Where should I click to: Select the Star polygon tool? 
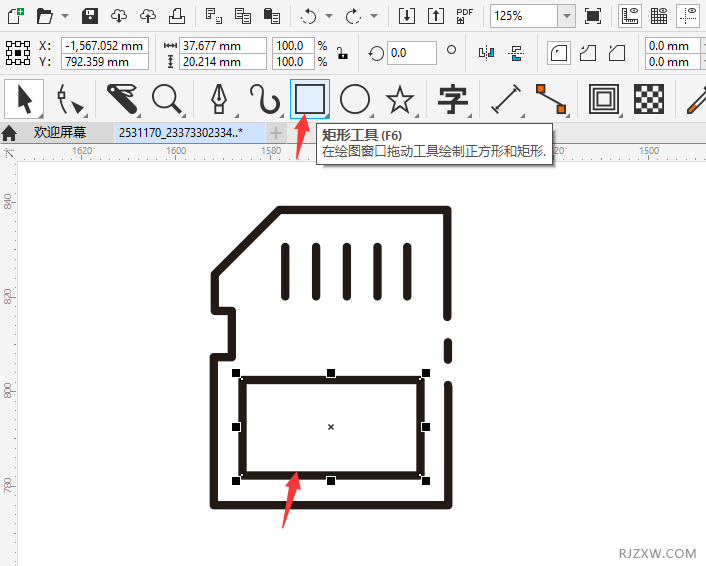click(400, 99)
